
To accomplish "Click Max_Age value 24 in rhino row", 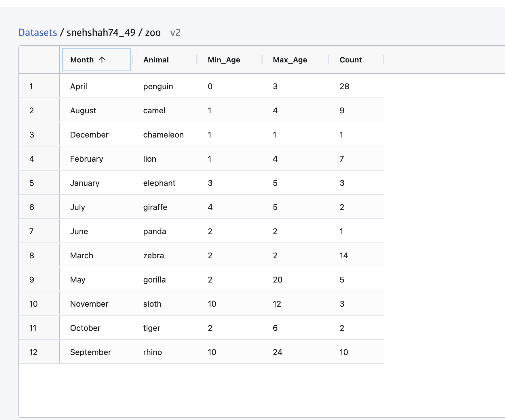I will pyautogui.click(x=278, y=352).
